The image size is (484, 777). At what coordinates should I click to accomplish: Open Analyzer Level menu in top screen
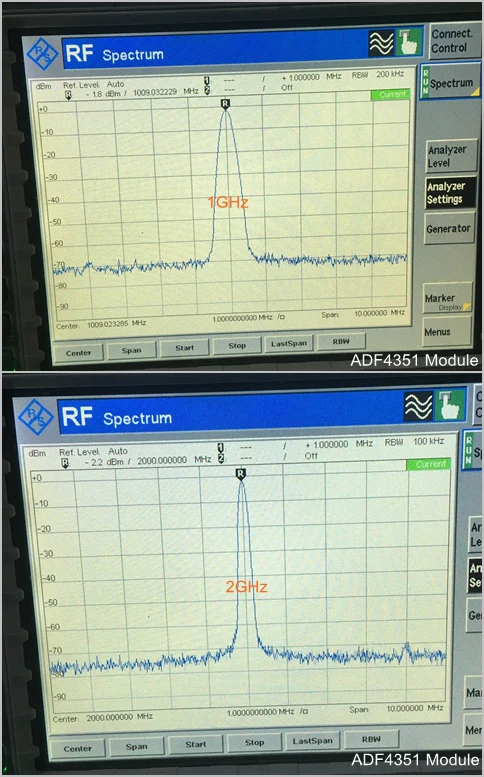click(x=449, y=156)
